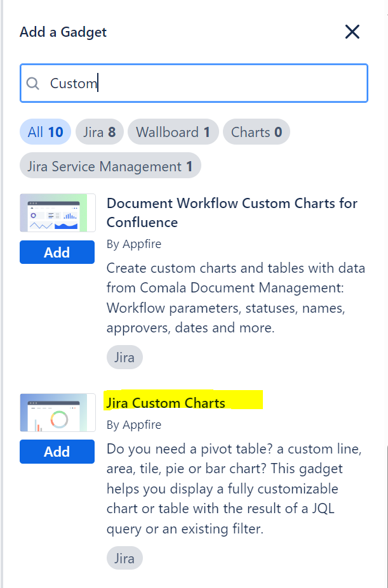Open the highlighted Jira Custom Charts title
The width and height of the screenshot is (388, 588).
click(x=166, y=403)
